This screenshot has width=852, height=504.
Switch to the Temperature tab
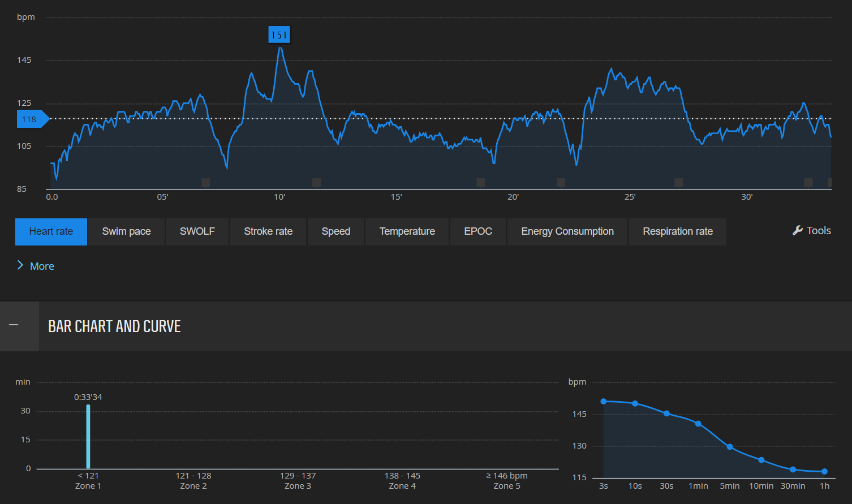click(407, 231)
